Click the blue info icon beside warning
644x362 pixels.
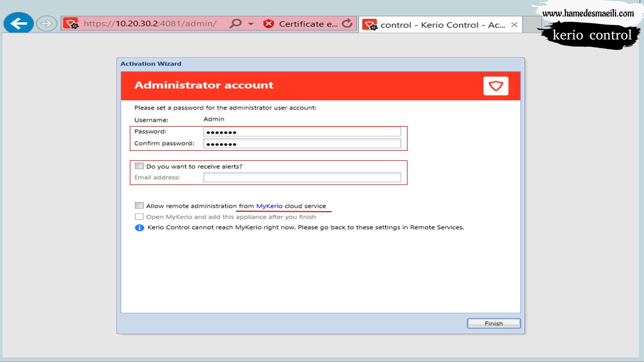(x=139, y=228)
